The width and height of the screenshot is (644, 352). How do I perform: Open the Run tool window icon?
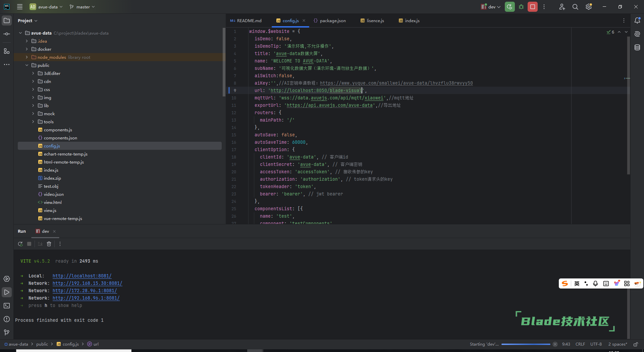click(7, 292)
